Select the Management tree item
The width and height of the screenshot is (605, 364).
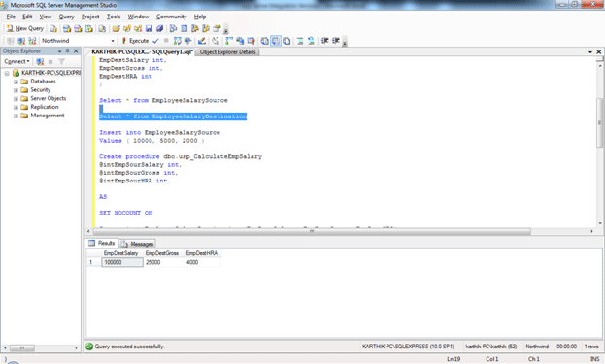47,116
